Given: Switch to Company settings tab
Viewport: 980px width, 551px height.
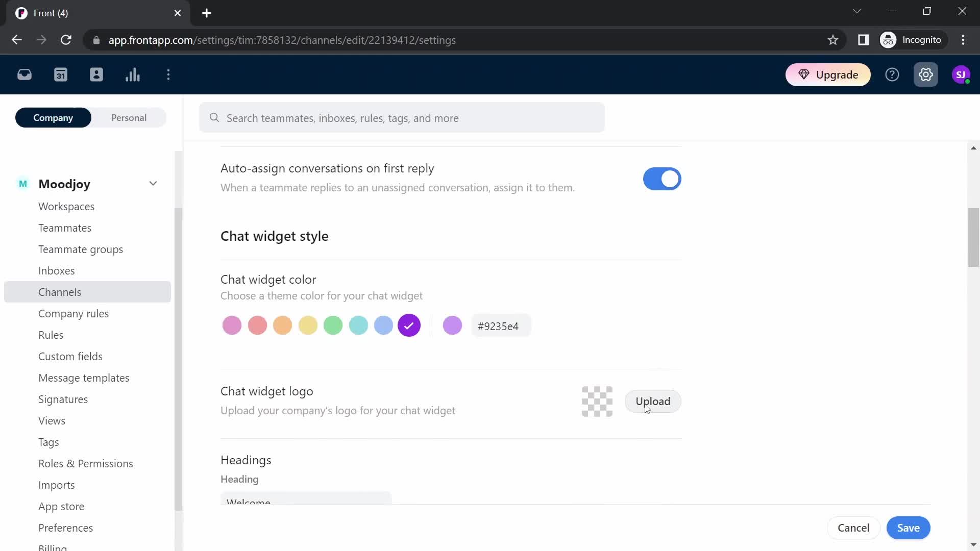Looking at the screenshot, I should [53, 118].
